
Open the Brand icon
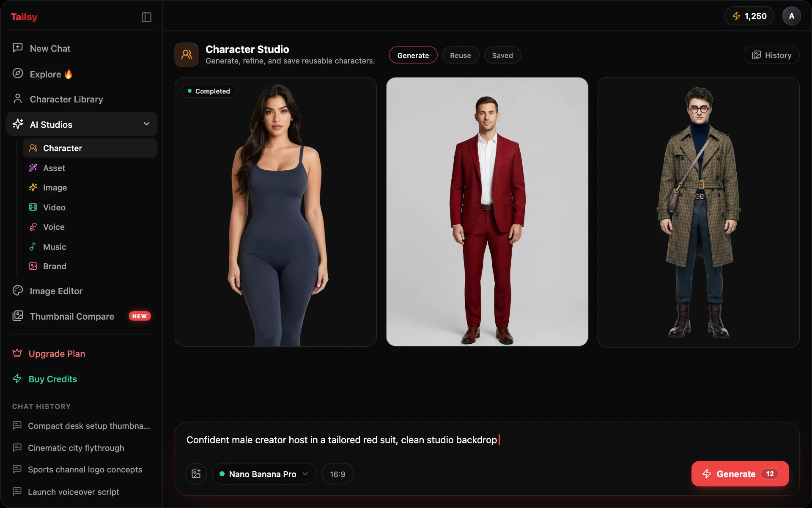pos(33,266)
